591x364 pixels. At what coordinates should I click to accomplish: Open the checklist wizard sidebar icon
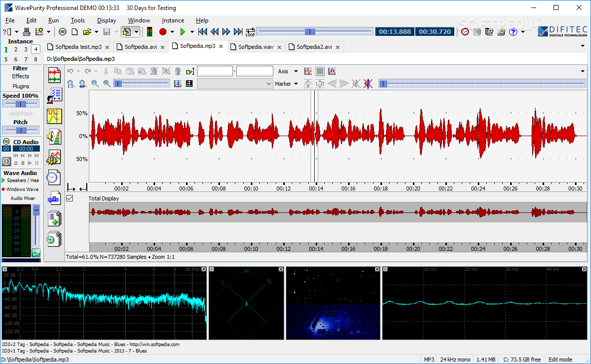click(54, 96)
